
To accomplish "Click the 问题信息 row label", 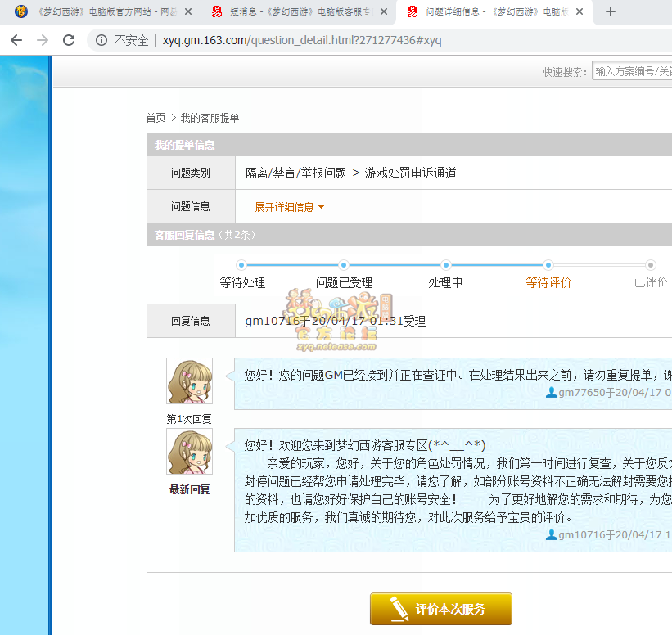I will pyautogui.click(x=190, y=207).
